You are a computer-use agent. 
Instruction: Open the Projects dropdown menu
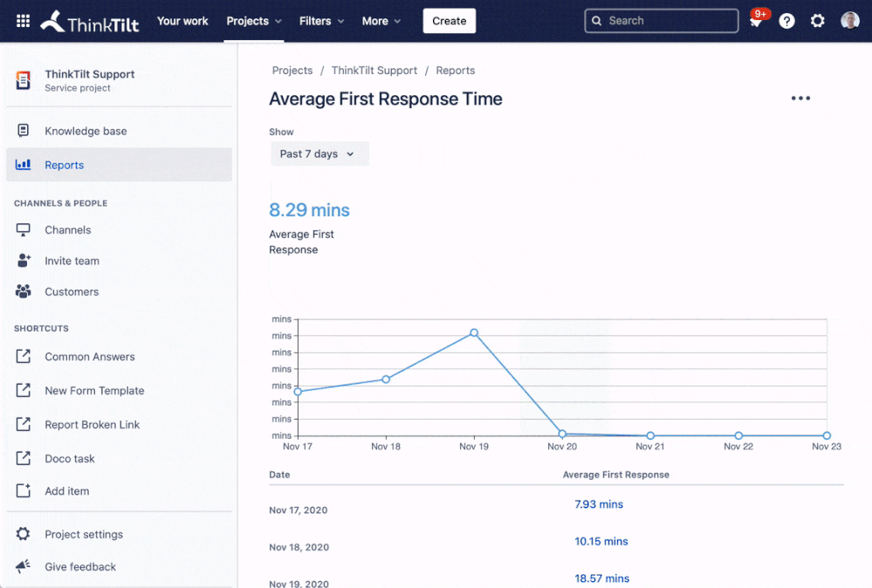tap(254, 21)
